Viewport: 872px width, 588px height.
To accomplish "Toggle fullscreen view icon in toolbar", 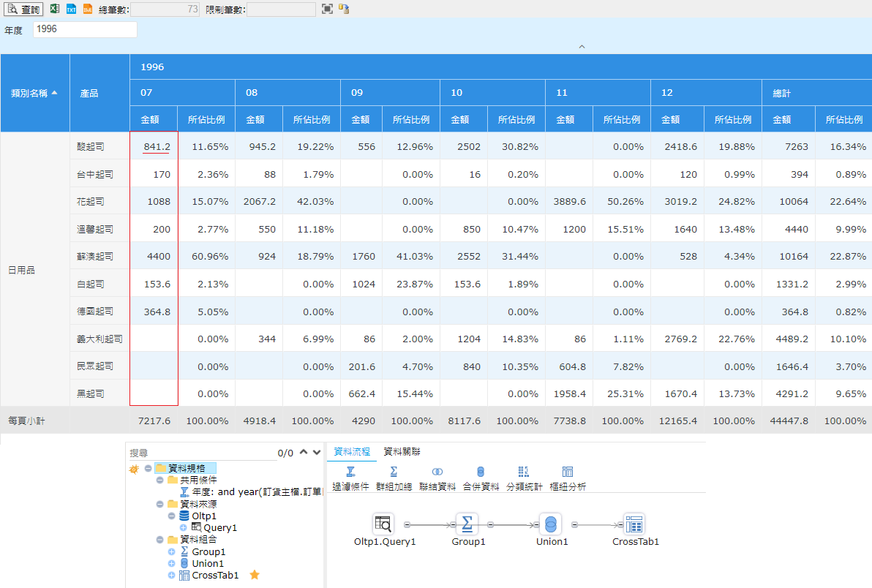I will tap(328, 9).
